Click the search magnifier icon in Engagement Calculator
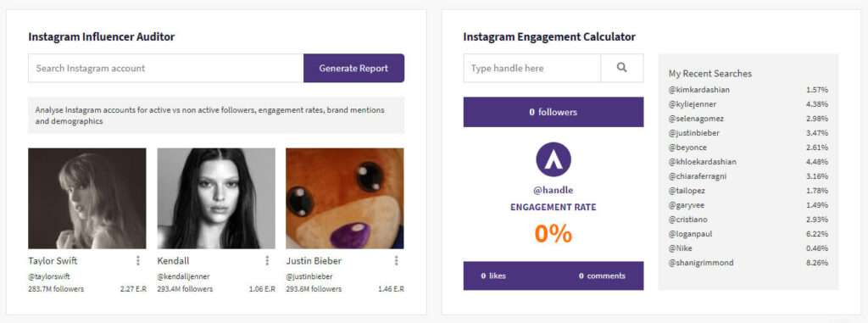The image size is (868, 323). pyautogui.click(x=621, y=68)
